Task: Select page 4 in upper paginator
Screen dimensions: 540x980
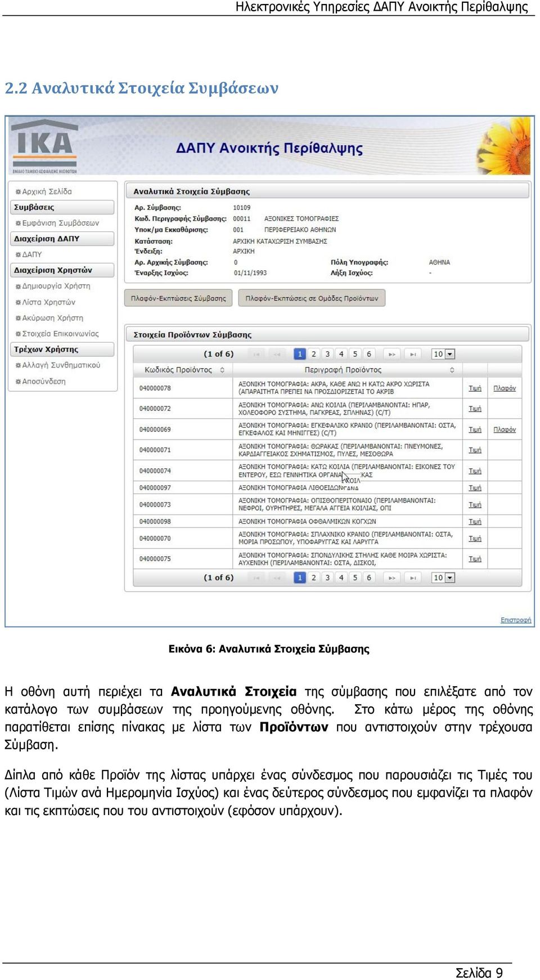Action: coord(341,354)
